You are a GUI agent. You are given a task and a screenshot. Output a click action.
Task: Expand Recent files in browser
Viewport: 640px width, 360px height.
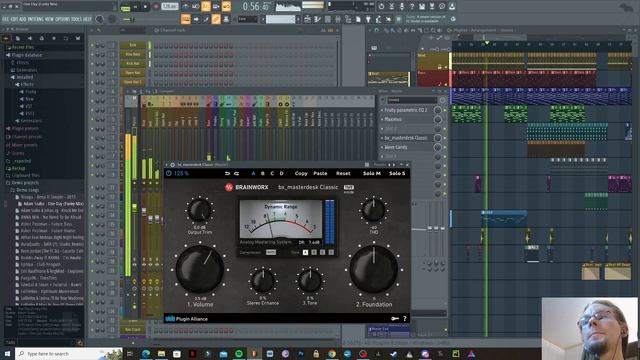[x=22, y=47]
